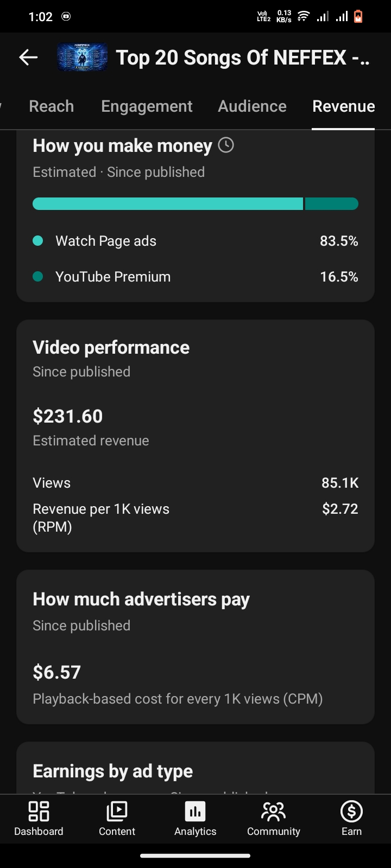Open the Earn dollar icon
The image size is (391, 868).
pos(351,812)
